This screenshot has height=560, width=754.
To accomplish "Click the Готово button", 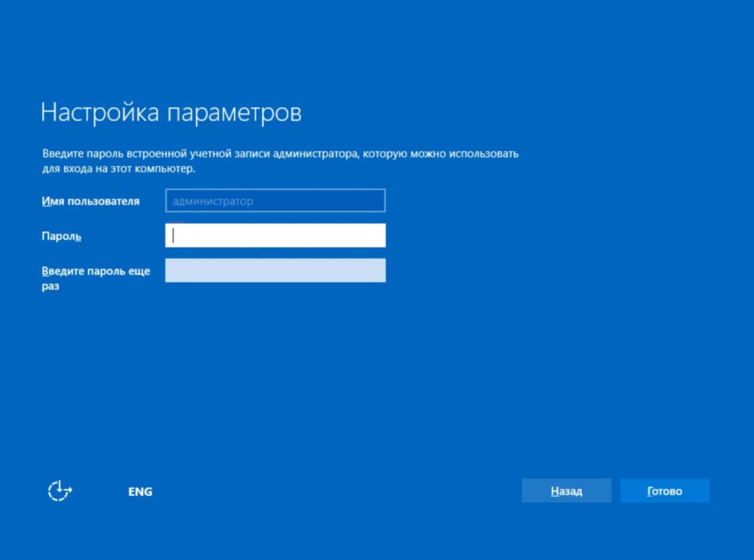I will 665,491.
